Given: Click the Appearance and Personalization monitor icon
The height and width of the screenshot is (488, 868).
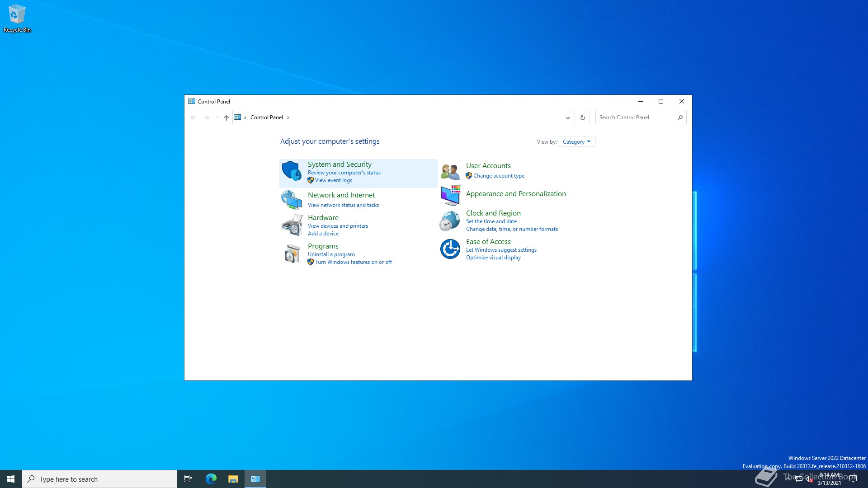Looking at the screenshot, I should click(x=450, y=195).
